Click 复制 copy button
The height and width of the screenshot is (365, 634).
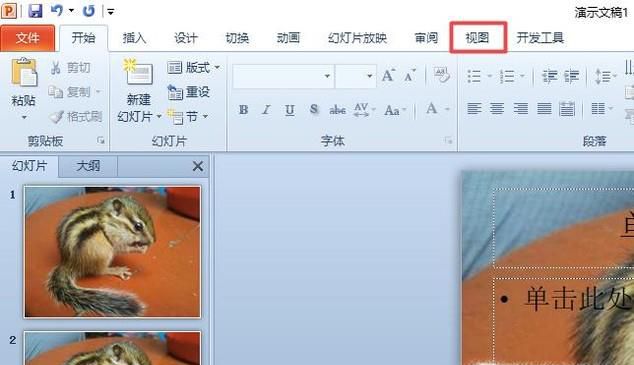pyautogui.click(x=69, y=92)
